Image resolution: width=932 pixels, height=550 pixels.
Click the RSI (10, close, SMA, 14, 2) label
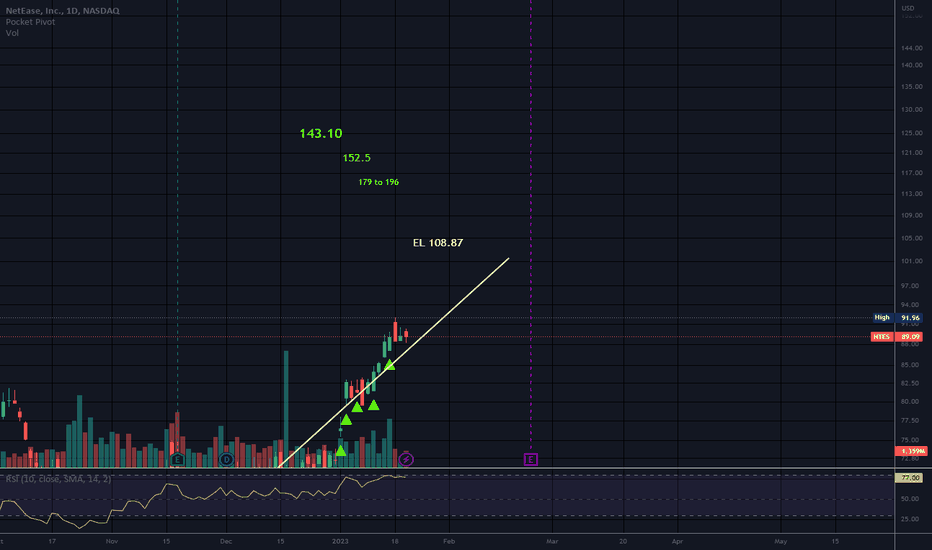pyautogui.click(x=58, y=479)
